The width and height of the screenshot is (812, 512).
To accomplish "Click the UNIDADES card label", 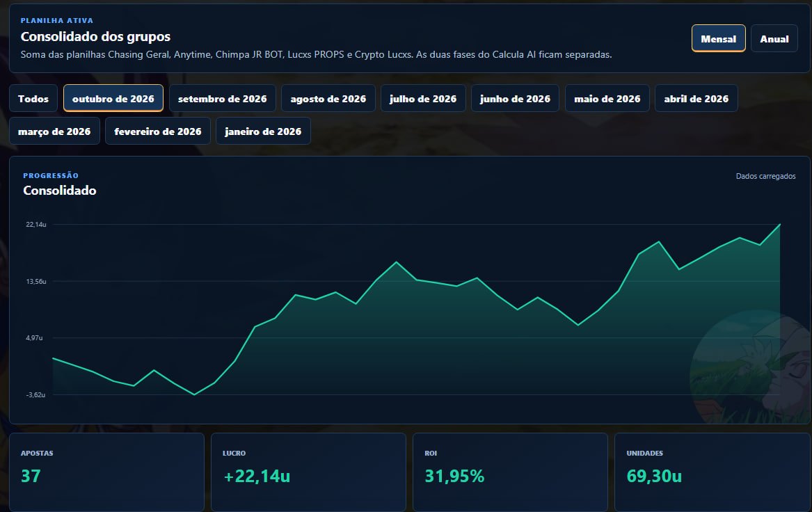I will [x=645, y=453].
